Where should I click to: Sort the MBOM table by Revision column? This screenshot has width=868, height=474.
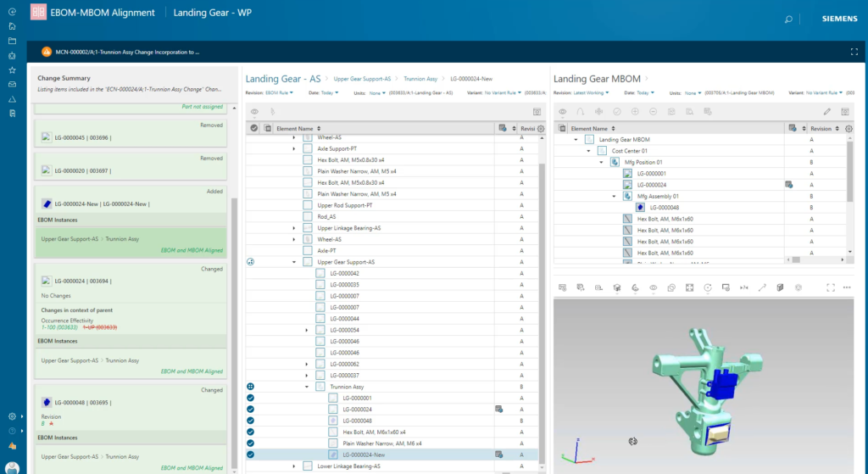click(x=837, y=129)
